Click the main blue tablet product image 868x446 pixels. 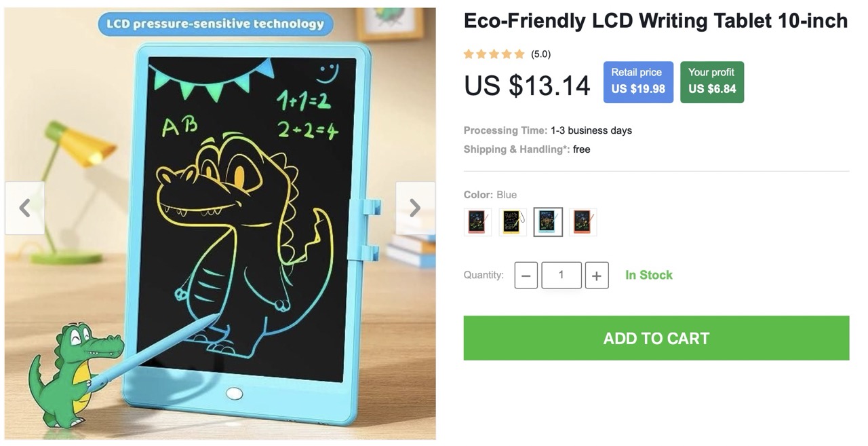pyautogui.click(x=220, y=223)
